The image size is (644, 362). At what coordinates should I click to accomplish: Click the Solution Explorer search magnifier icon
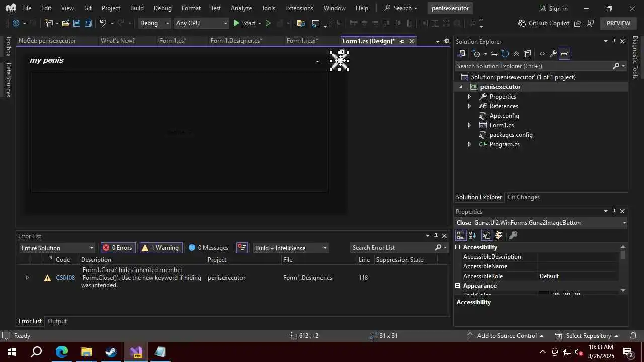point(616,66)
